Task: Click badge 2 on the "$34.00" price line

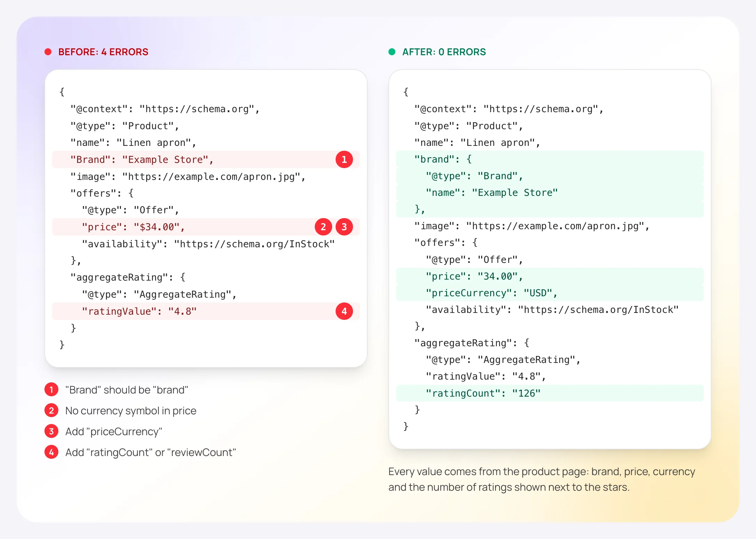Action: pyautogui.click(x=323, y=227)
